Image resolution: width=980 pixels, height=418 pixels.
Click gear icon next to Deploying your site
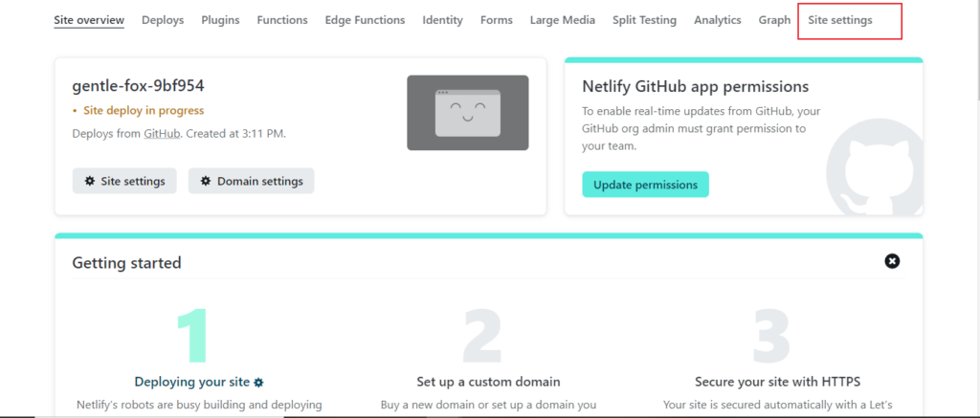point(258,382)
